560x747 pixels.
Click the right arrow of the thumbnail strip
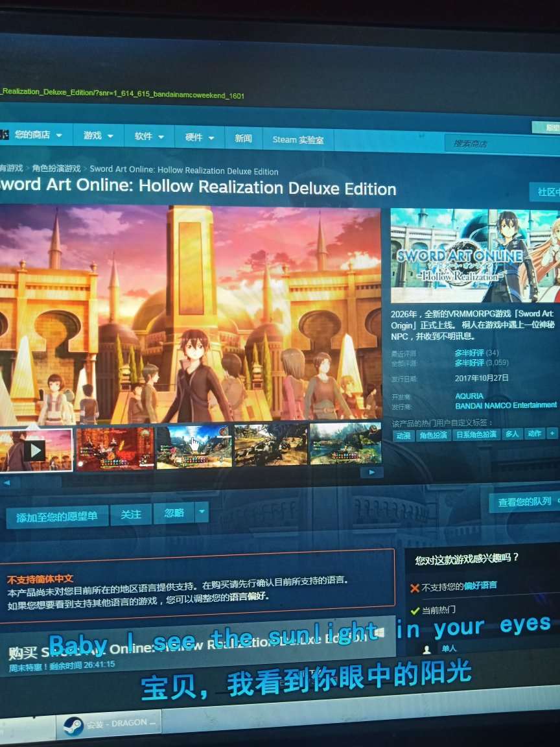pos(371,472)
